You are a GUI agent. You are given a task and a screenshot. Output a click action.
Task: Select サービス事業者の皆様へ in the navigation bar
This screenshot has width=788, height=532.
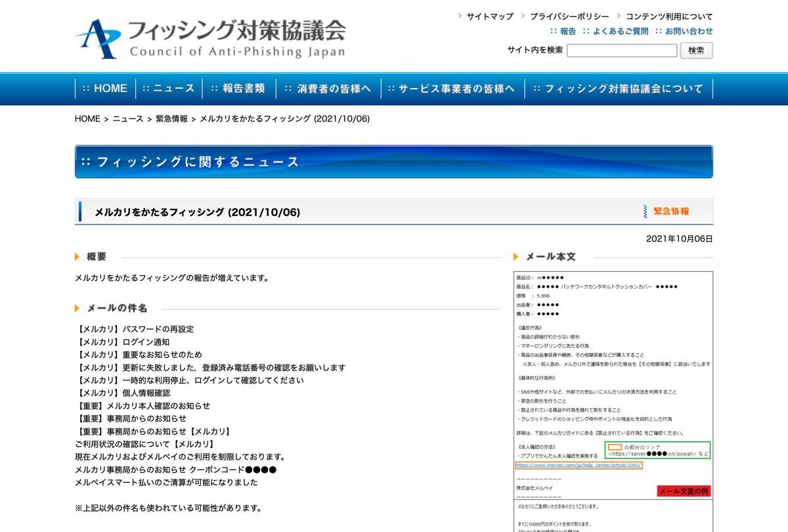click(x=452, y=89)
